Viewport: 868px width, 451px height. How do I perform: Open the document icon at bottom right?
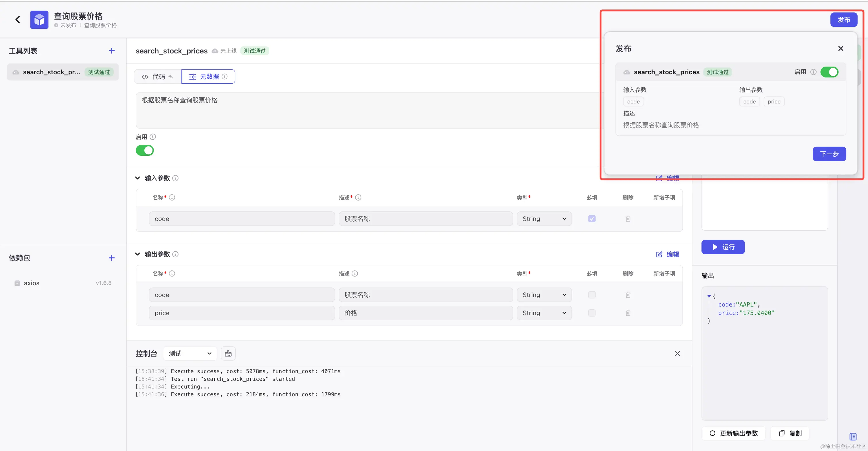click(853, 437)
